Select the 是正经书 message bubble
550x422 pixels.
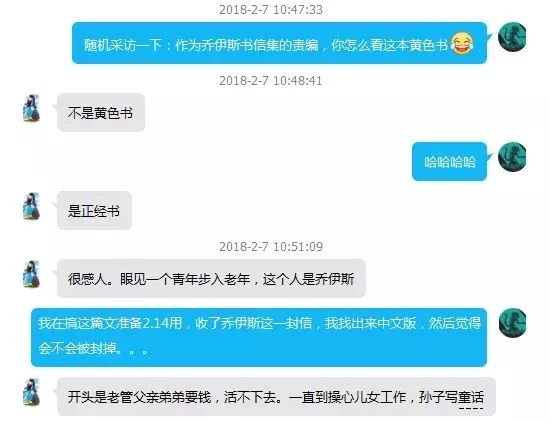click(94, 210)
